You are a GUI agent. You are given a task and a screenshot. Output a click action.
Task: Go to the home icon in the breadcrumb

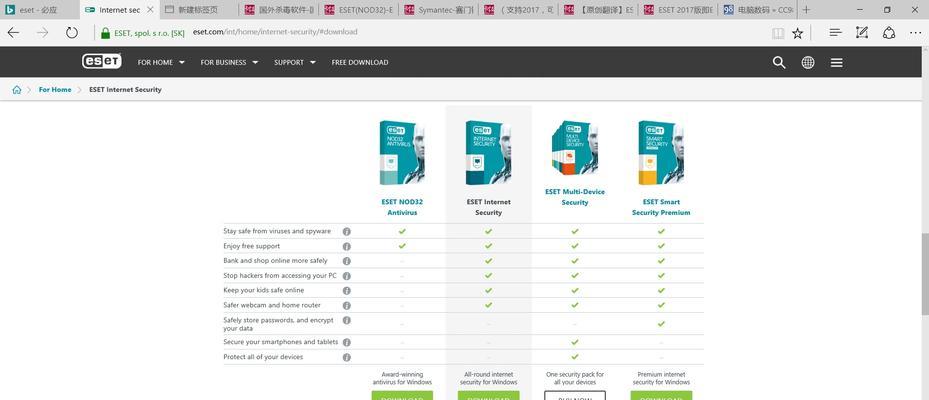pos(17,89)
